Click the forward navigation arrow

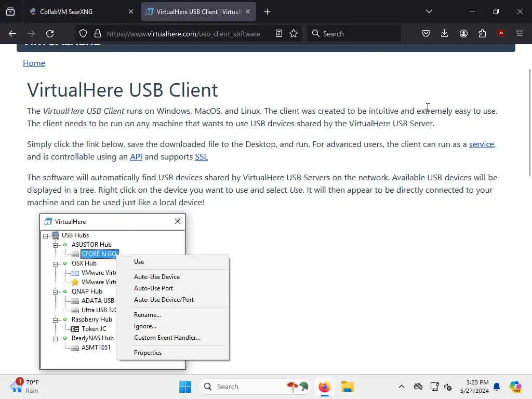tap(31, 34)
